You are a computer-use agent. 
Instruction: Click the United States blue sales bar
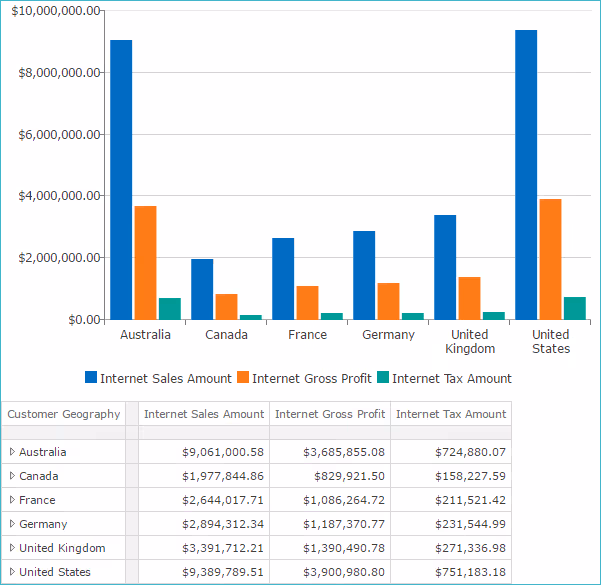526,175
